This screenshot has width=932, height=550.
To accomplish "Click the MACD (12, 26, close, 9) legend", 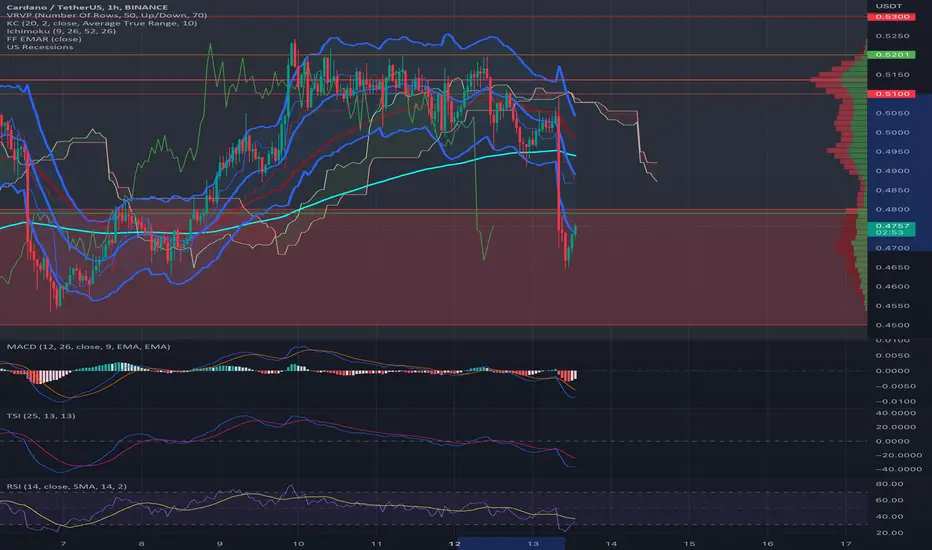I will pos(89,347).
